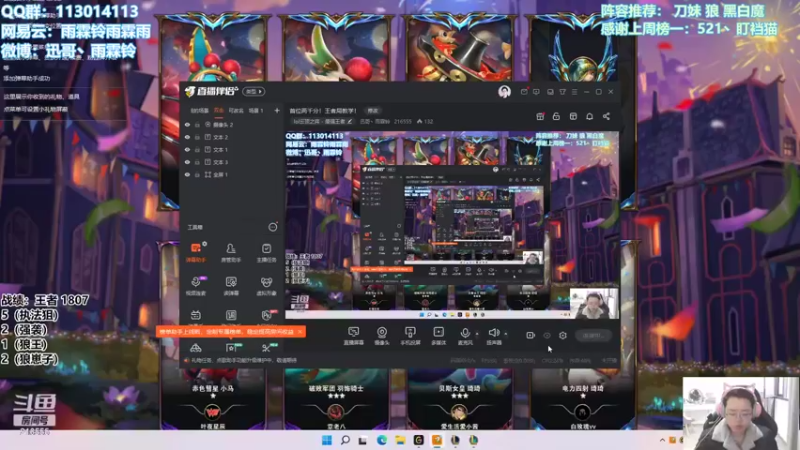Viewport: 800px width, 450px height.
Task: Edit the stream category pencil icon
Action: (349, 121)
